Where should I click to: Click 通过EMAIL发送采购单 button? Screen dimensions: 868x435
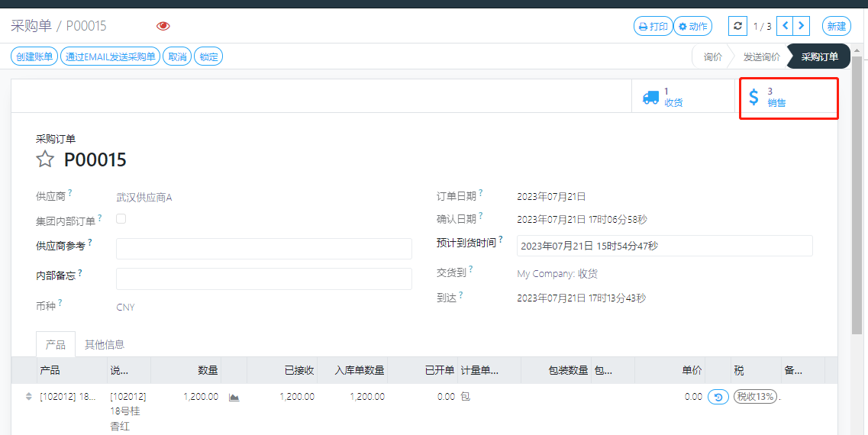point(110,56)
